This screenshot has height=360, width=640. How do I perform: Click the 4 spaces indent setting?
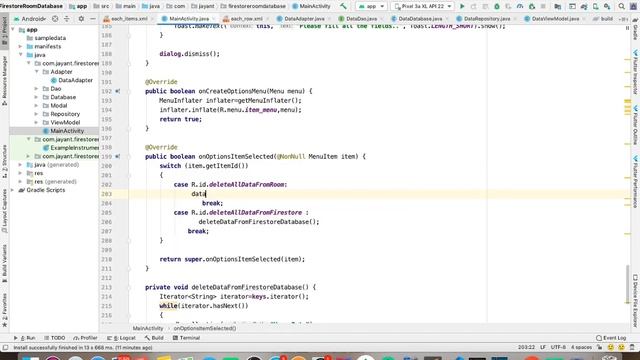click(581, 348)
